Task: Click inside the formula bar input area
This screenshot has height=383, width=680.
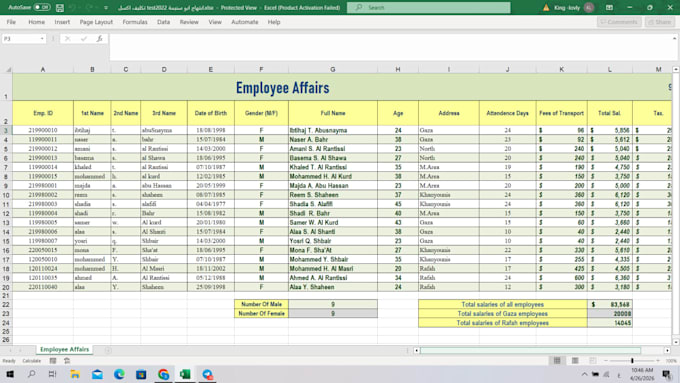Action: click(390, 47)
